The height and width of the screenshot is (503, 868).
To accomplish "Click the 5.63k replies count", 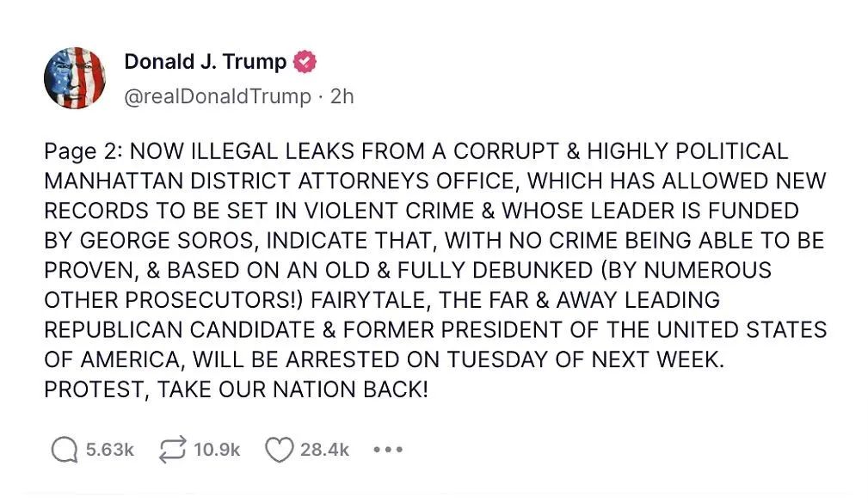I will (109, 450).
